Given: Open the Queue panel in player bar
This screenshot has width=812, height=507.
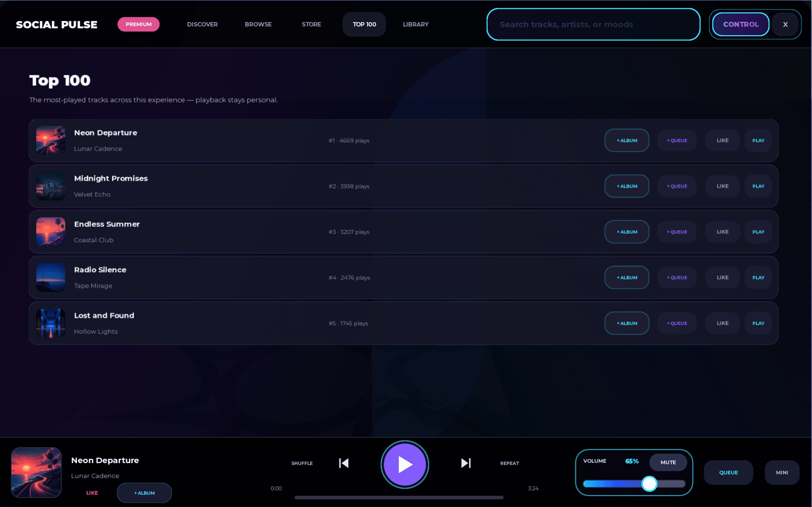Looking at the screenshot, I should [x=728, y=472].
